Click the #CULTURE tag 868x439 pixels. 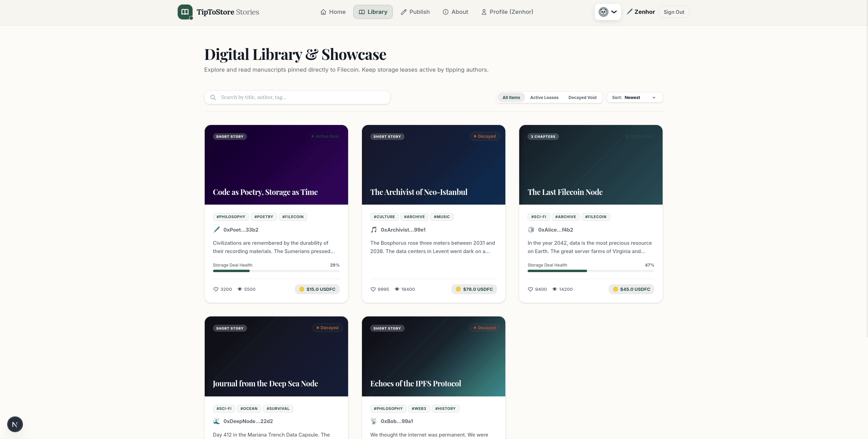[x=384, y=217]
